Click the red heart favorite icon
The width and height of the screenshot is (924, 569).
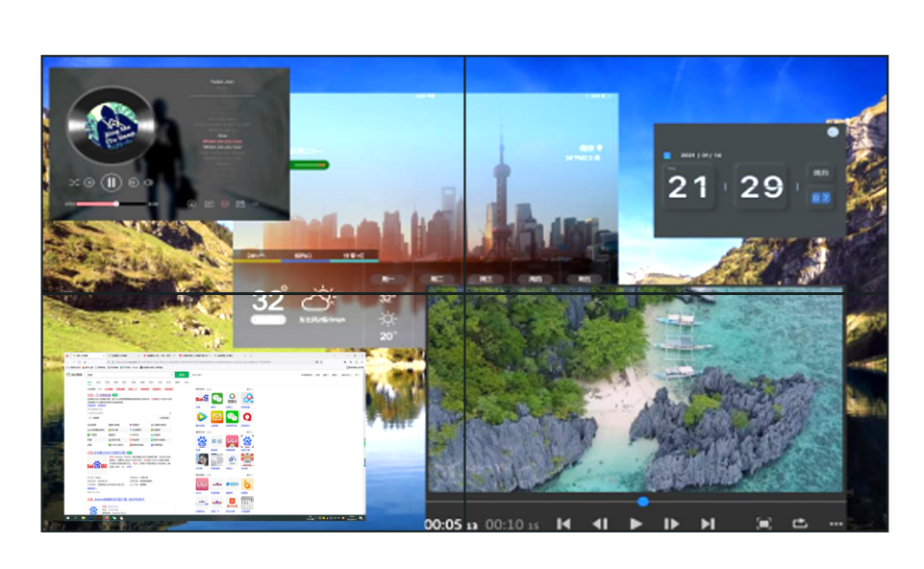225,203
